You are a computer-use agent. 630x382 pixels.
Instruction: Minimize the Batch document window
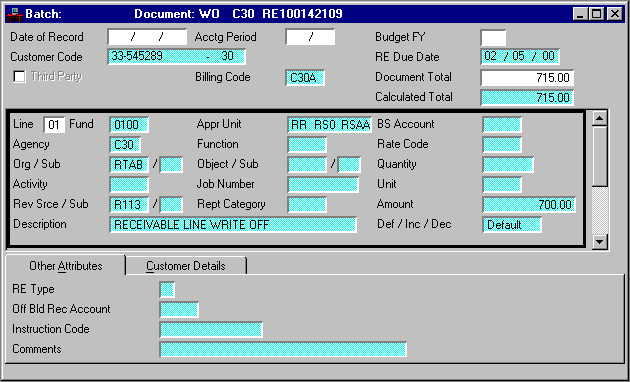point(580,14)
